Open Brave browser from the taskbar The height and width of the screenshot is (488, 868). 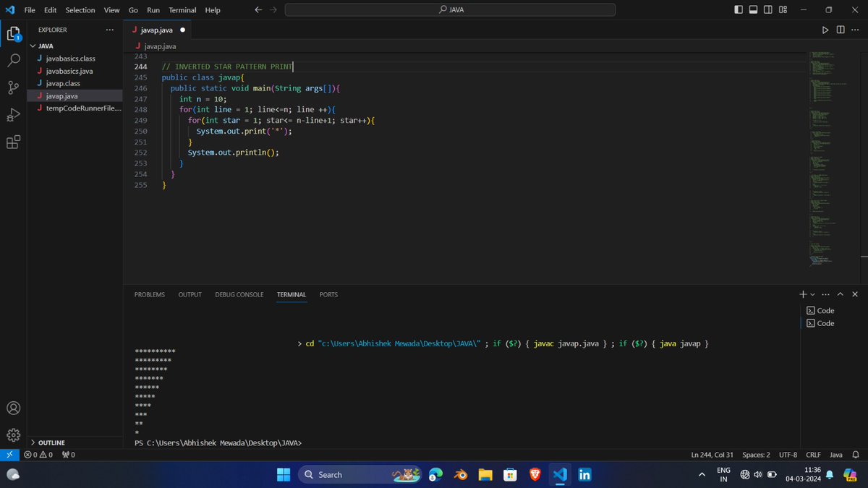[x=535, y=474]
